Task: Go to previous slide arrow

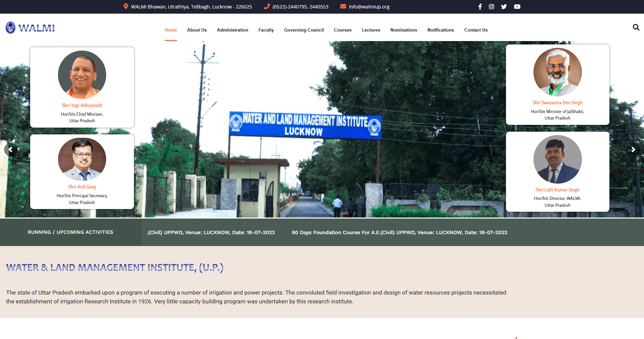Action: pos(11,150)
